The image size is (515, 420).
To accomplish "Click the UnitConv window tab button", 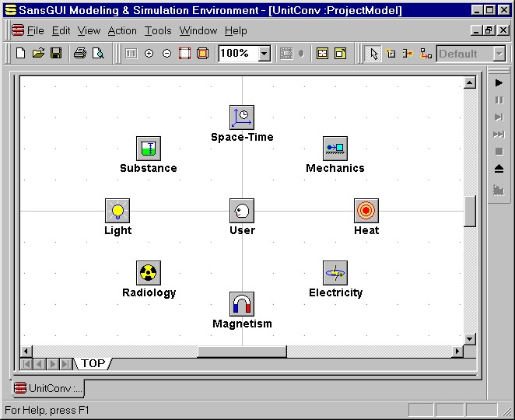I will tap(48, 388).
